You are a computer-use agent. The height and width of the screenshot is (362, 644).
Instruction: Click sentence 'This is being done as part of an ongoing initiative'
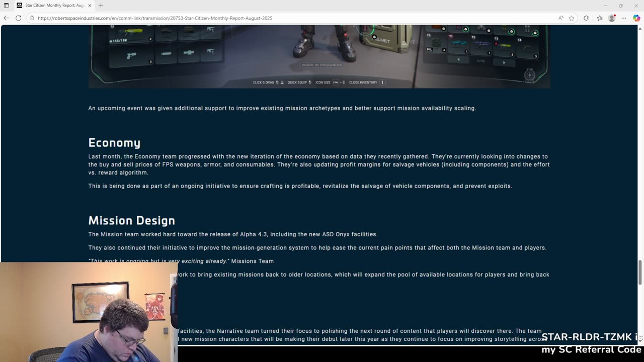pos(300,186)
